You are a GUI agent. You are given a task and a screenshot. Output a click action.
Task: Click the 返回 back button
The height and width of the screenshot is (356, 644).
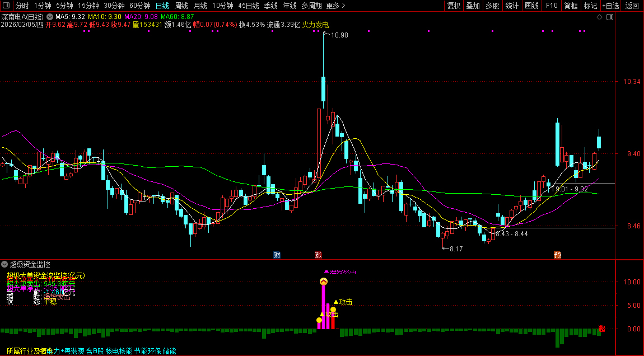pyautogui.click(x=632, y=6)
